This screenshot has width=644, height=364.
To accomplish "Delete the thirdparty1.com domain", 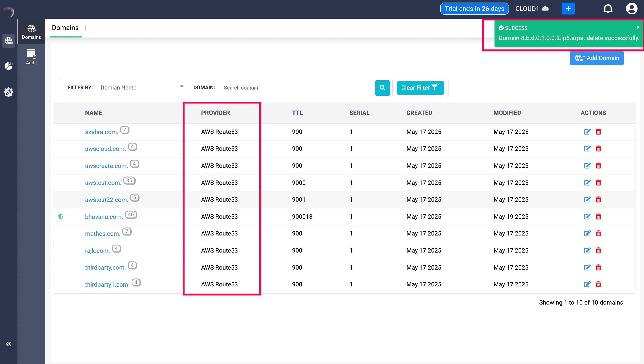I will [598, 284].
